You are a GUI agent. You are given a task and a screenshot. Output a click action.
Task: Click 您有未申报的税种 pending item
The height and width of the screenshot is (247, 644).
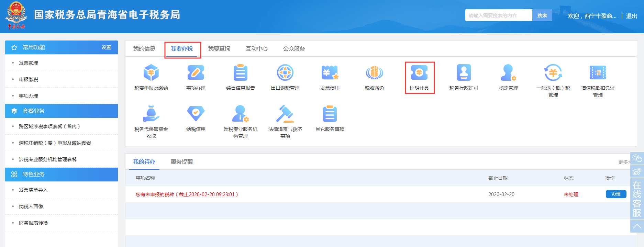[x=187, y=194]
